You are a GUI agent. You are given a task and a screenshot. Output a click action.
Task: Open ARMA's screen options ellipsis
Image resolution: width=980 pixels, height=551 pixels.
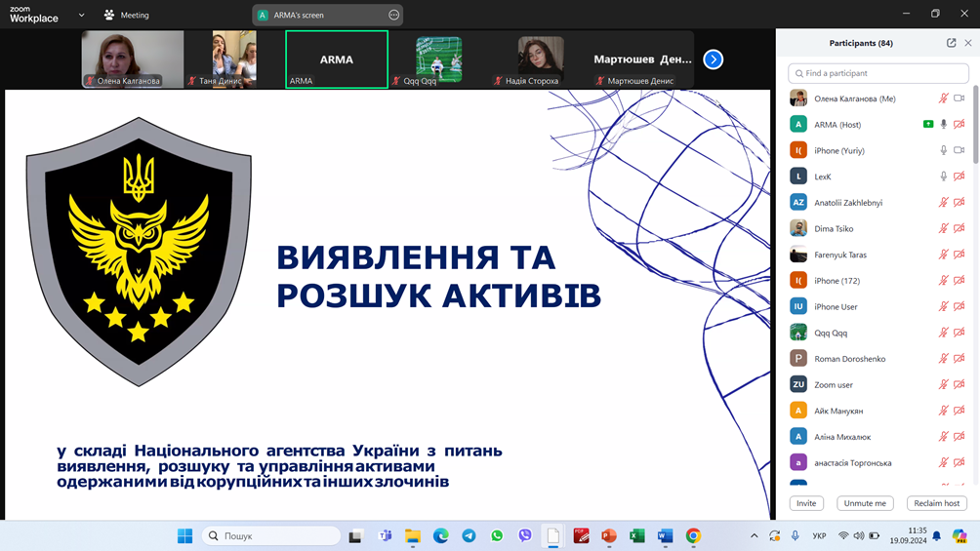coord(393,15)
